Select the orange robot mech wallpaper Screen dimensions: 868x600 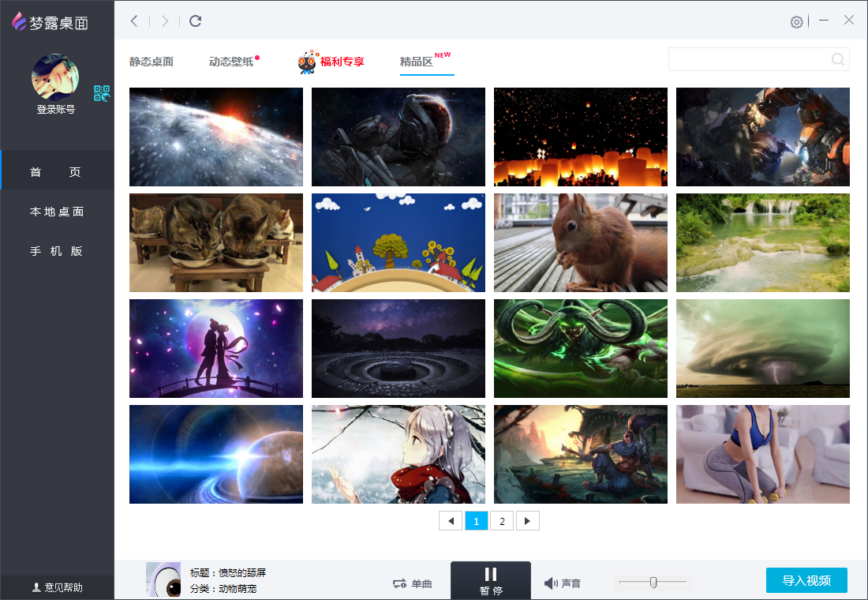(x=763, y=137)
